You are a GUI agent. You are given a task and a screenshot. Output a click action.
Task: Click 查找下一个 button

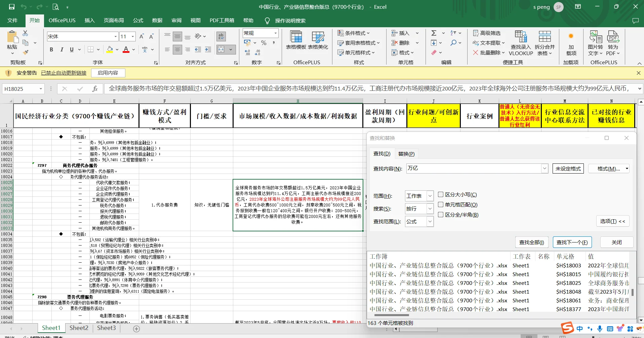pyautogui.click(x=572, y=242)
